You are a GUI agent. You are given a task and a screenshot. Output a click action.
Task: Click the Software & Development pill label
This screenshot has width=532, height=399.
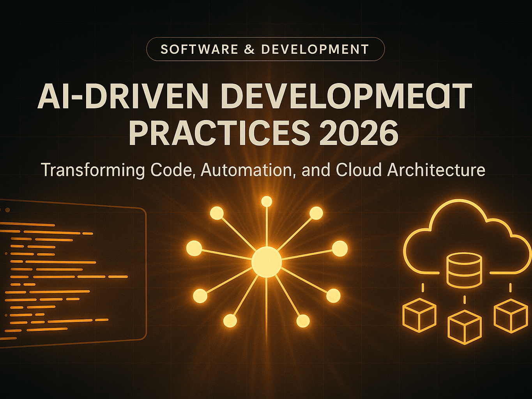point(265,49)
